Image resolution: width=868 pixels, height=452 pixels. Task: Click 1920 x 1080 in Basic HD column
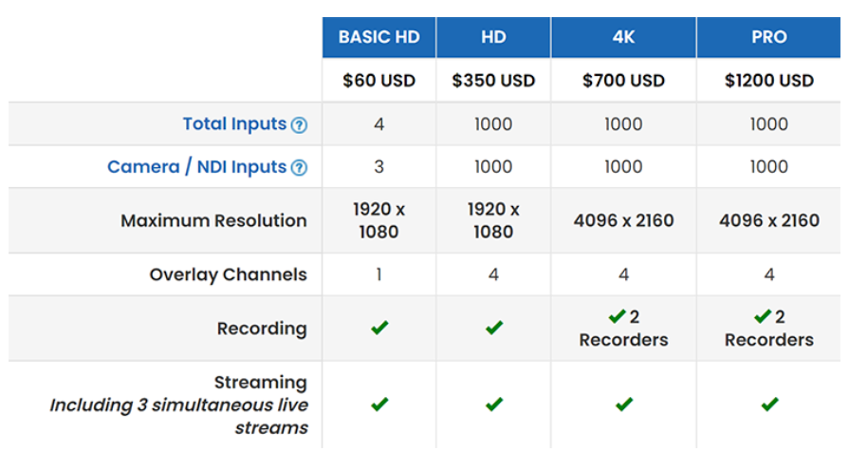[x=379, y=220]
